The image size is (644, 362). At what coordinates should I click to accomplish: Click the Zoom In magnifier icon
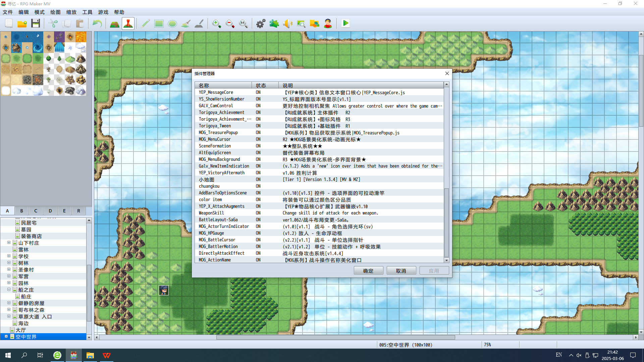217,23
